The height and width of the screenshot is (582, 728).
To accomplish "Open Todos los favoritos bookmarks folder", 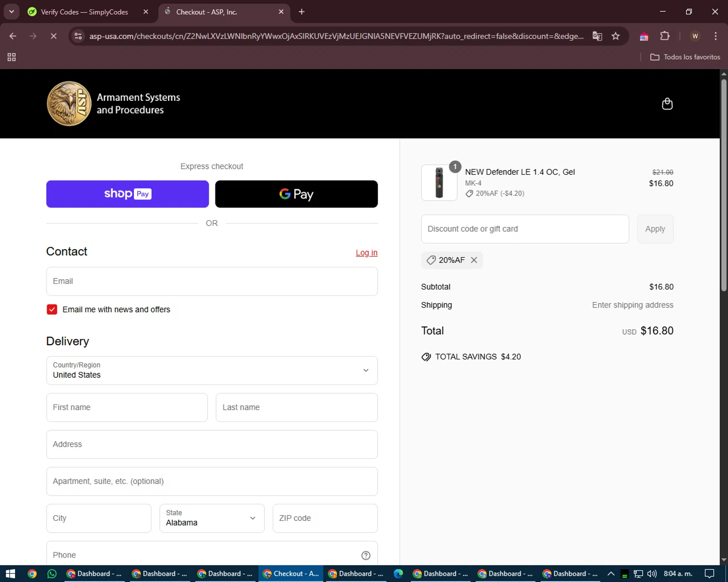I will pyautogui.click(x=685, y=57).
